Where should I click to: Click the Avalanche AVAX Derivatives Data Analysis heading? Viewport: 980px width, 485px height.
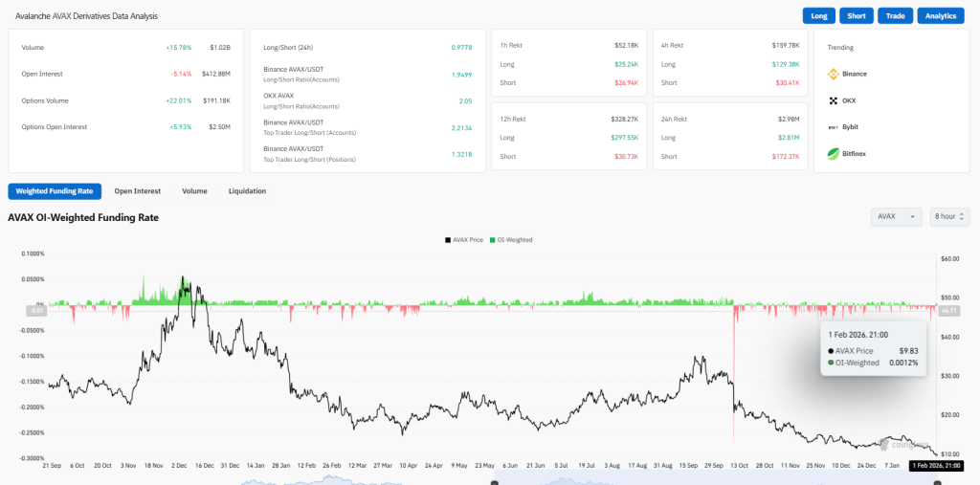point(86,15)
